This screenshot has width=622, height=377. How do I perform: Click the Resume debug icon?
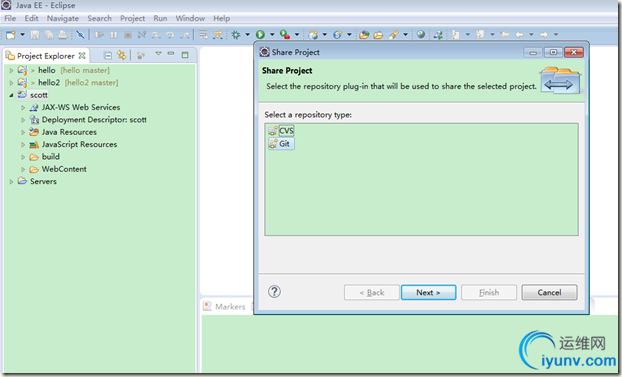click(100, 35)
